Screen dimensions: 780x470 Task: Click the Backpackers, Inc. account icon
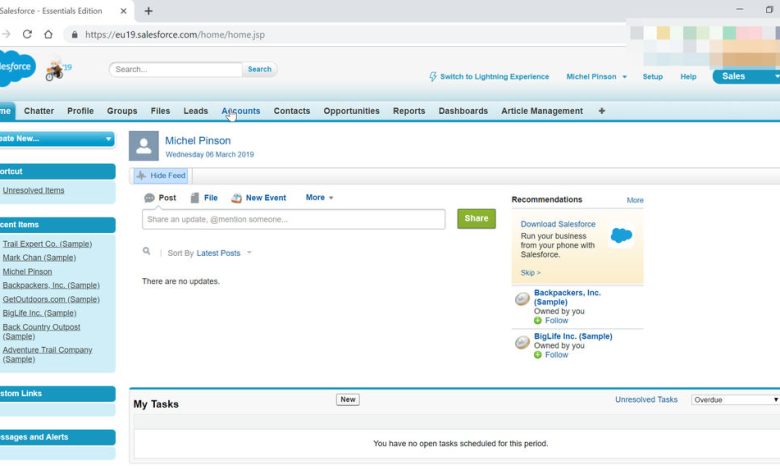coord(522,299)
